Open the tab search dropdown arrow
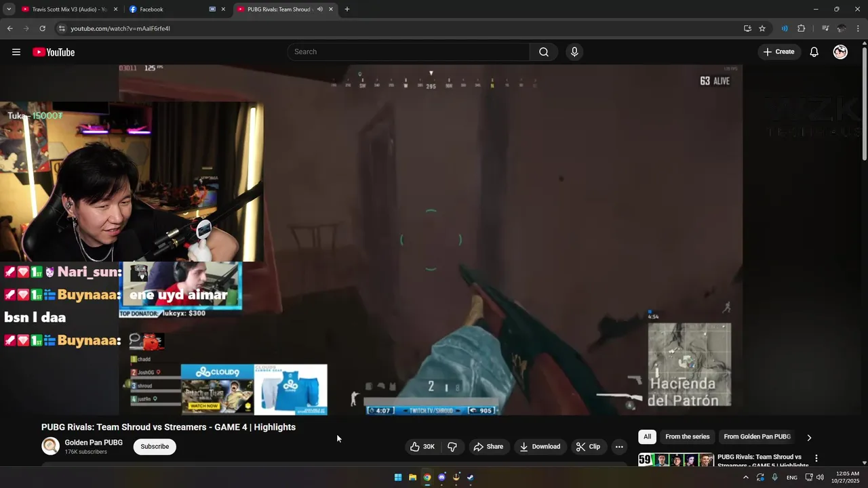868x488 pixels. point(9,9)
